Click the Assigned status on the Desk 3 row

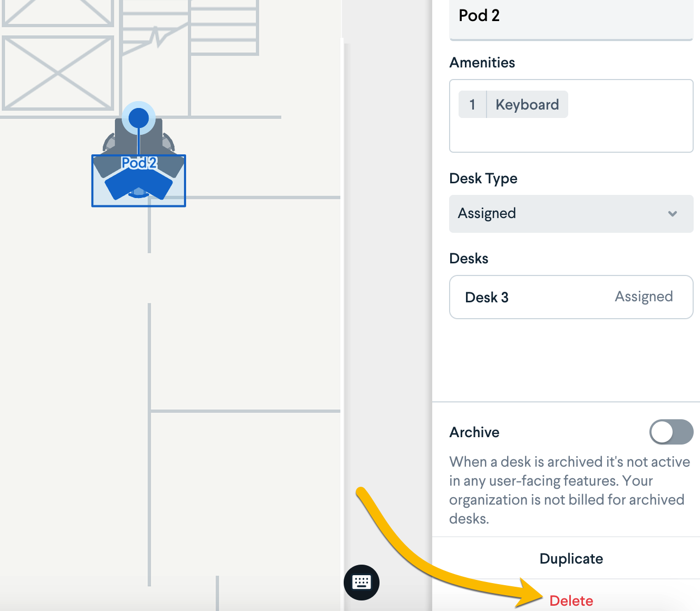click(x=643, y=297)
